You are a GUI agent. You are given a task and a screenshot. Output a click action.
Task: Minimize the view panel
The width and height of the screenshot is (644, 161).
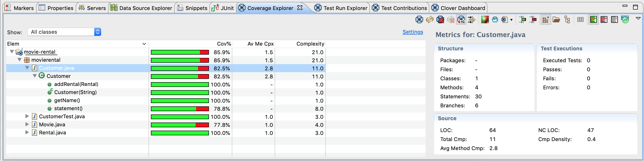[x=625, y=6]
